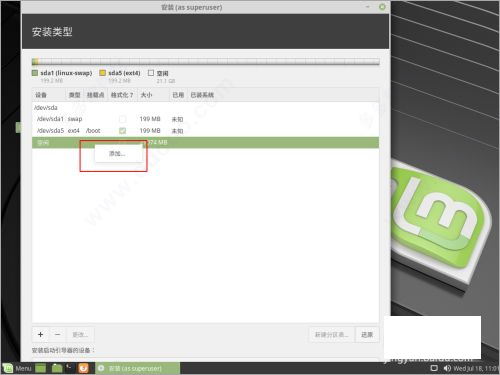The width and height of the screenshot is (500, 375).
Task: Click the 挂载点 column header
Action: (x=96, y=95)
